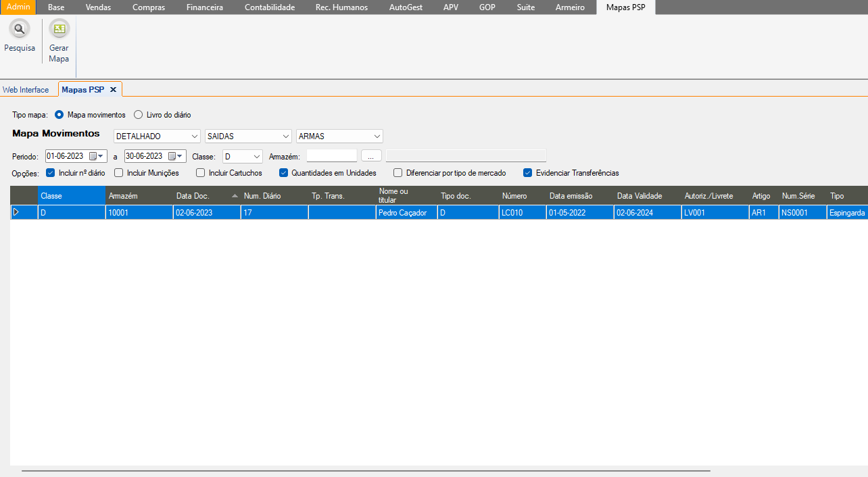
Task: Select the Mapa movimentos radio option
Action: pos(59,115)
